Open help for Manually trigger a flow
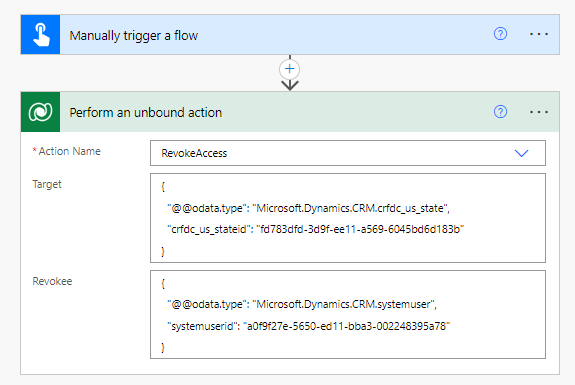575x385 pixels. tap(500, 34)
